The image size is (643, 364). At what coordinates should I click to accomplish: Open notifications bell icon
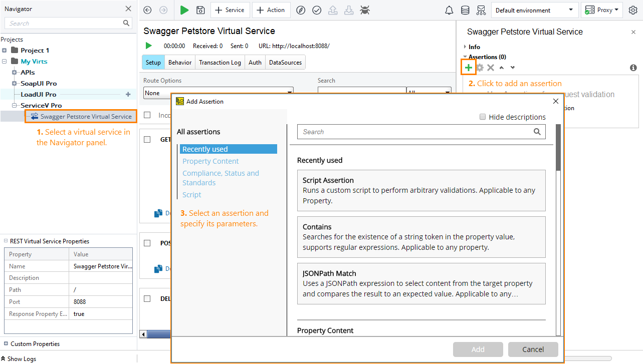tap(449, 10)
